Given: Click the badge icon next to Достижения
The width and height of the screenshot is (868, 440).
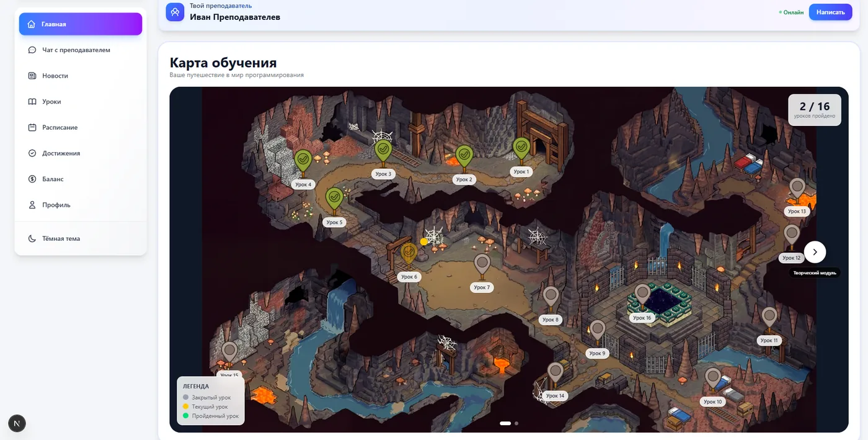Looking at the screenshot, I should [x=32, y=153].
